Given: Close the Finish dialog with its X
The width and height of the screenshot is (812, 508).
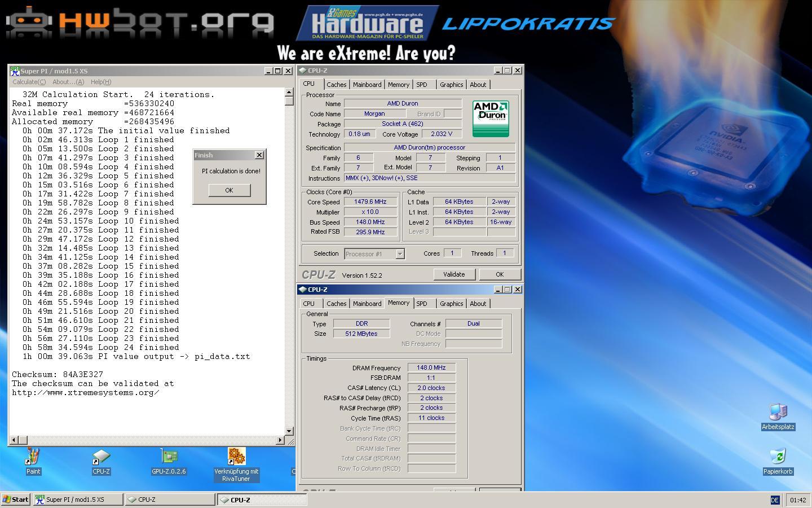Looking at the screenshot, I should click(x=259, y=155).
